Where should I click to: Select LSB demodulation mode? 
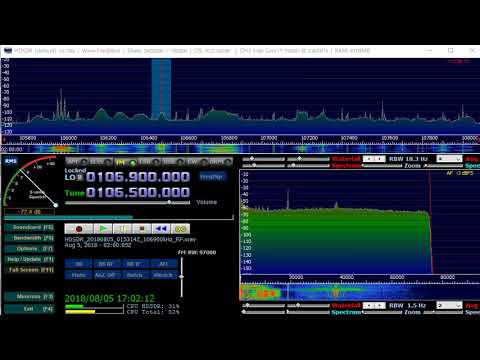(x=150, y=162)
